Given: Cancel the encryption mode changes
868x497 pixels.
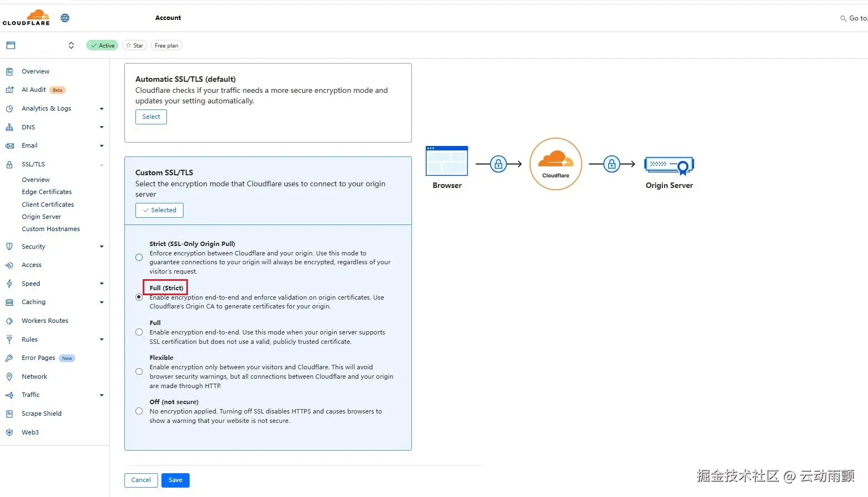Looking at the screenshot, I should point(141,480).
